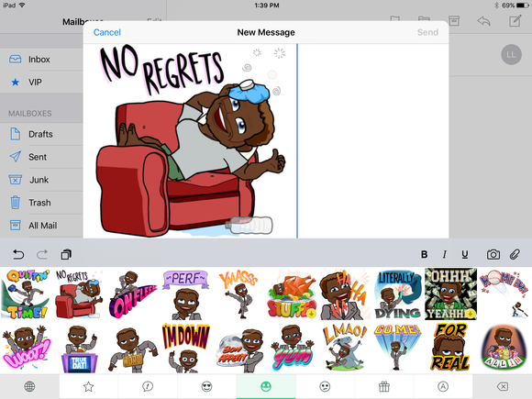Image resolution: width=532 pixels, height=399 pixels.
Task: Open the sad face sticker tab
Action: tap(325, 386)
